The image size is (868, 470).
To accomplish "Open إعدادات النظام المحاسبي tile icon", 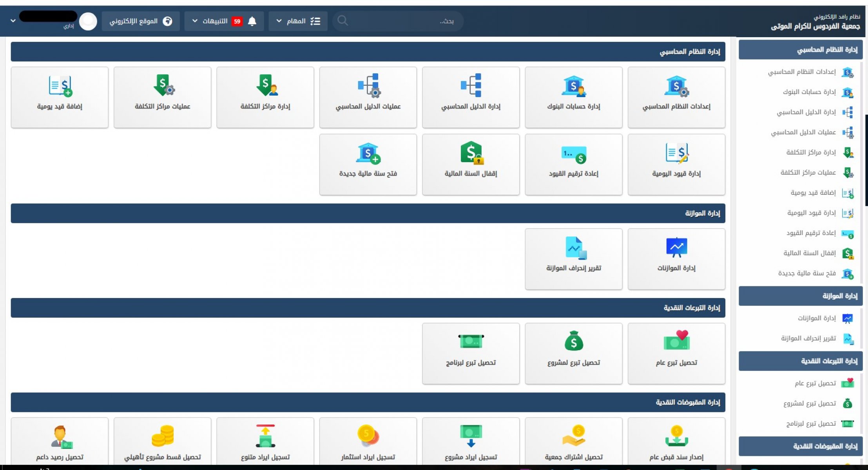I will pos(676,86).
